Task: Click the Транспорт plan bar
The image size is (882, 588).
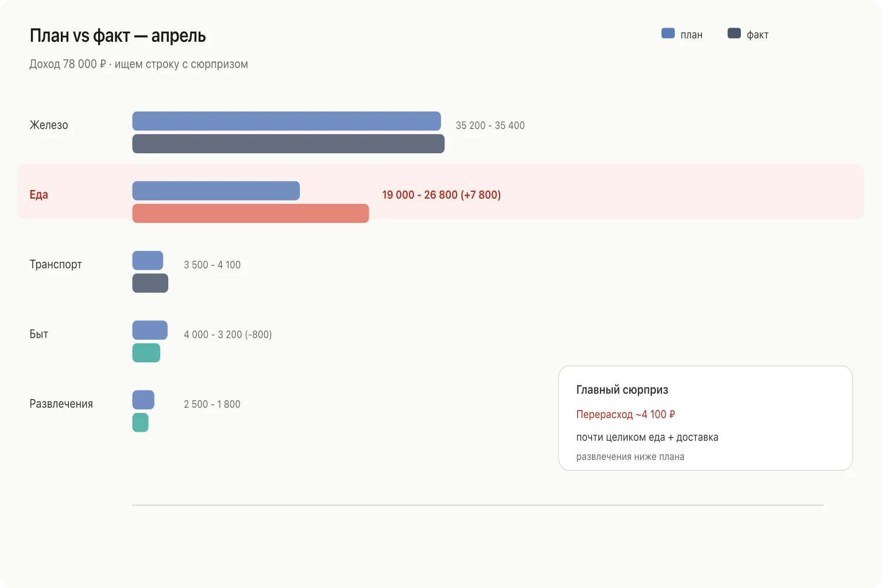Action: click(x=148, y=261)
